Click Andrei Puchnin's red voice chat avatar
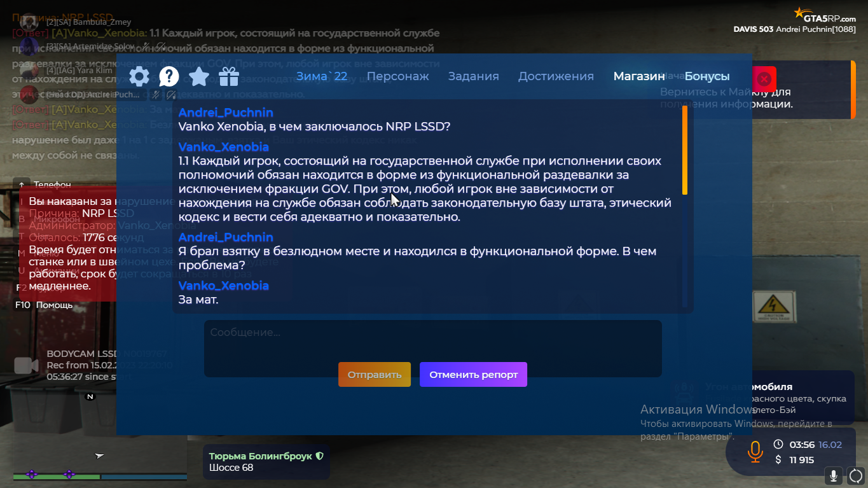Image resolution: width=868 pixels, height=488 pixels. pos(29,95)
